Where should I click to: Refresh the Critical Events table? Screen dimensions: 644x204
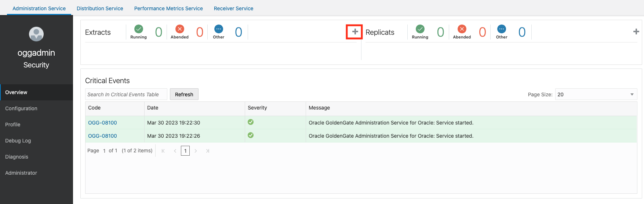point(184,94)
